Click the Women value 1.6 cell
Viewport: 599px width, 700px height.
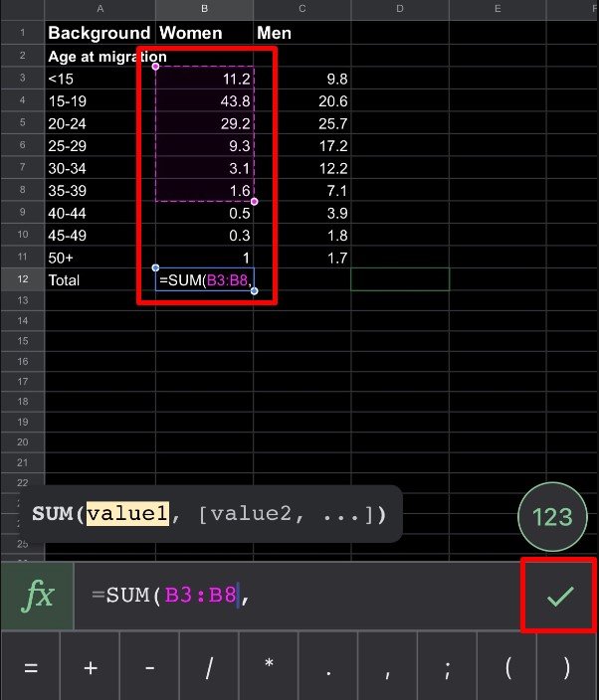(205, 190)
